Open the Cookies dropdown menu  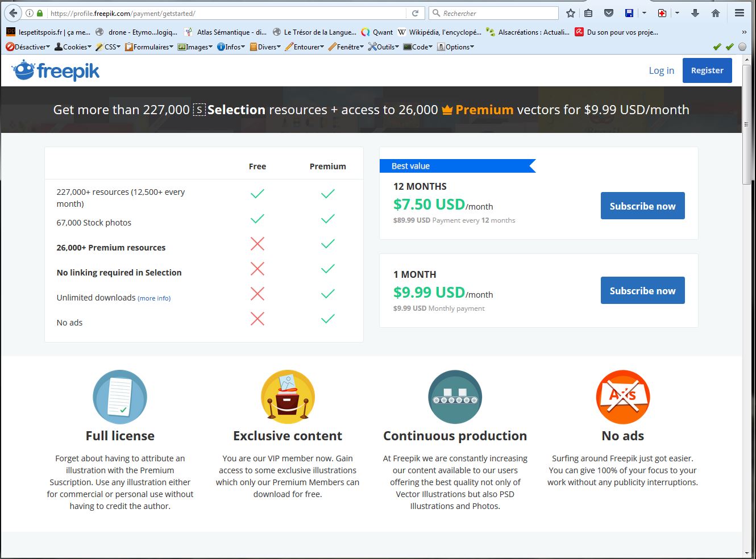[x=73, y=47]
